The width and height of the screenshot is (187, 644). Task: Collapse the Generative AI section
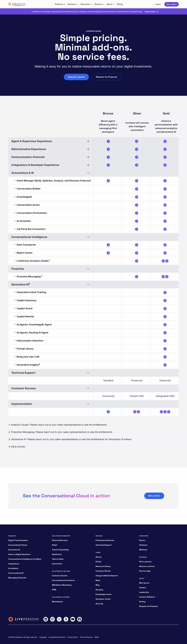(x=88, y=284)
